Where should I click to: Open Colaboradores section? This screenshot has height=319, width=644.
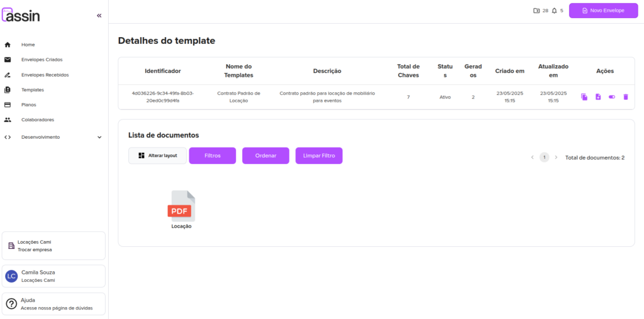(38, 120)
